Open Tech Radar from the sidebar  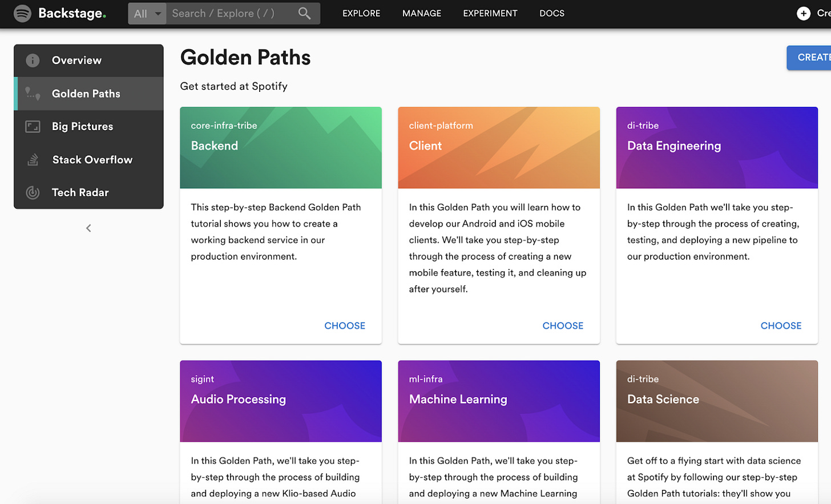pyautogui.click(x=88, y=192)
